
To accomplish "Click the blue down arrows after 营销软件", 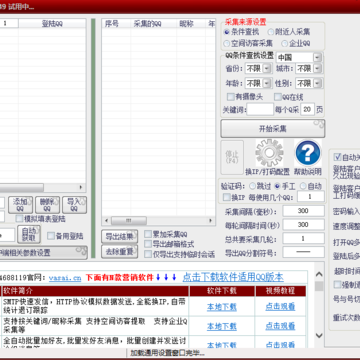I will click(x=166, y=277).
